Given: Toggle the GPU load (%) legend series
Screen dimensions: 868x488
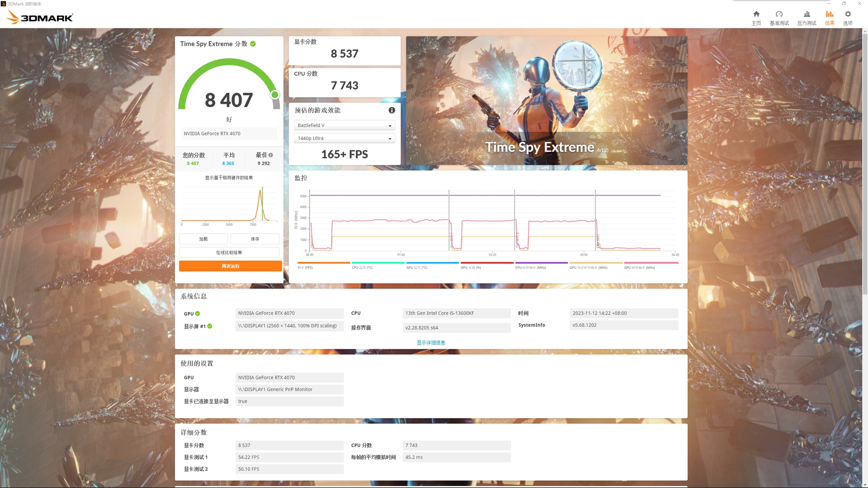Looking at the screenshot, I should coord(471,267).
